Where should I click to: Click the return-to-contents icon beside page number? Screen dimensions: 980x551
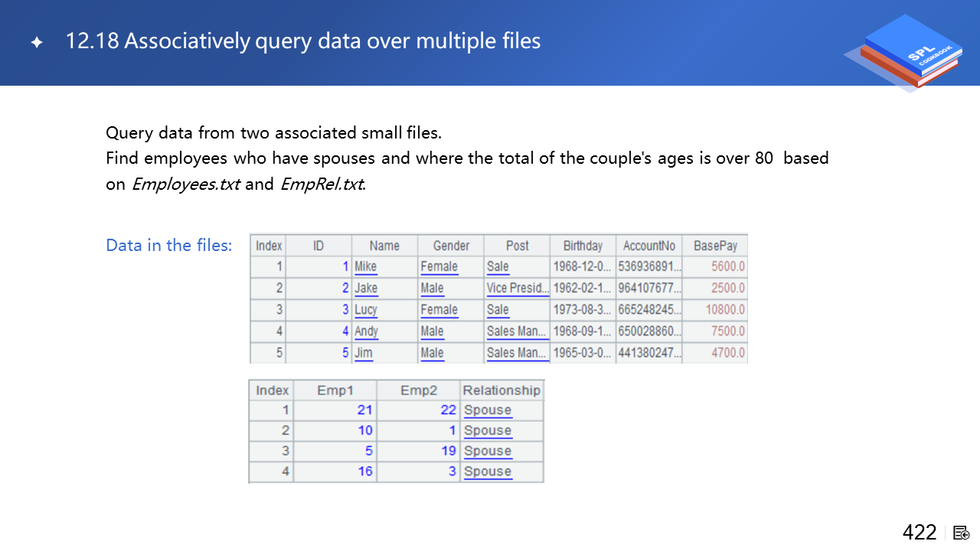click(962, 533)
